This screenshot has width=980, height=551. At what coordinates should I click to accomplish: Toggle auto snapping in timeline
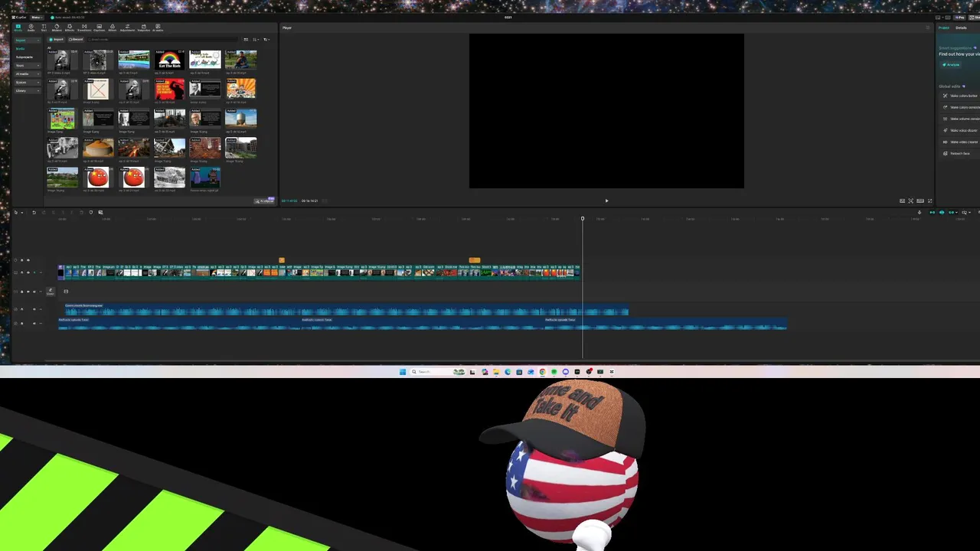[942, 212]
